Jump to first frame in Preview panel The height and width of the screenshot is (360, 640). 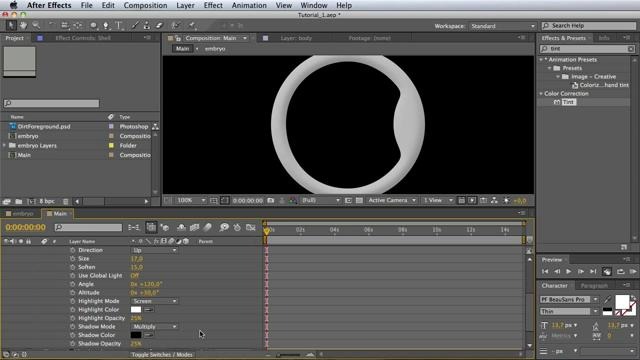click(x=545, y=271)
